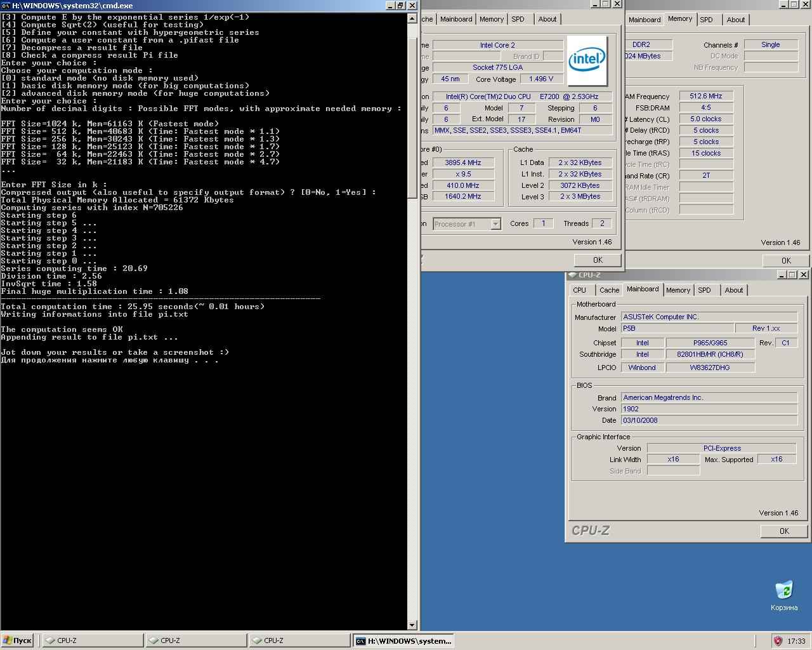Click the Southbridge value 82801HB/HR (ICH8/R)

tap(710, 354)
